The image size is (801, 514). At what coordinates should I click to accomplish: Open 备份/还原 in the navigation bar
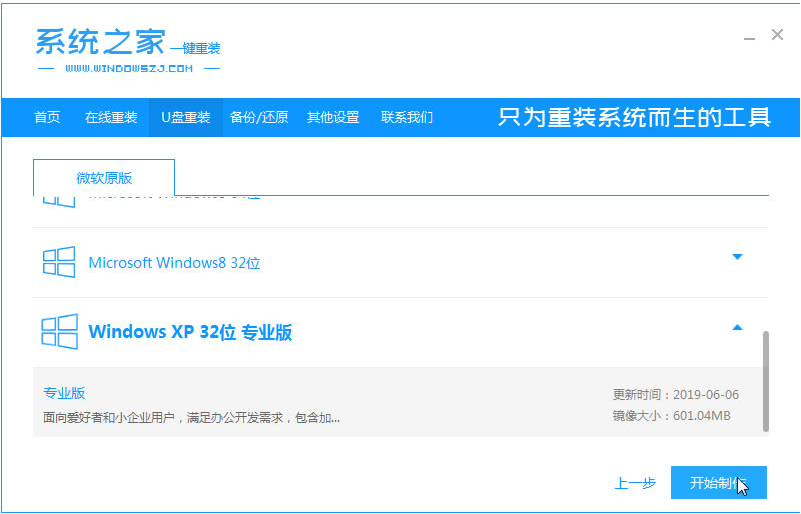click(x=259, y=117)
